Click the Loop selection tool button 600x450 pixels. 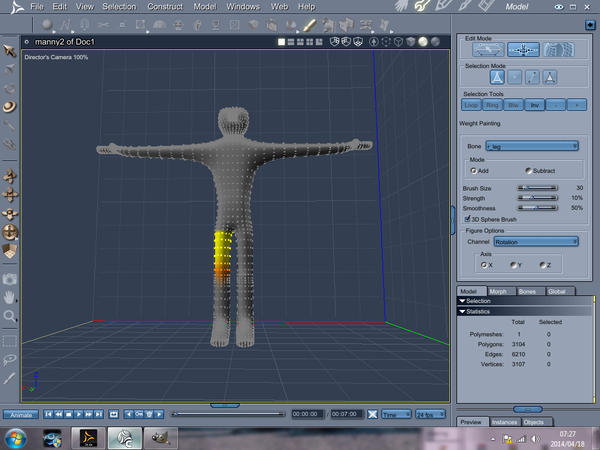pyautogui.click(x=471, y=104)
